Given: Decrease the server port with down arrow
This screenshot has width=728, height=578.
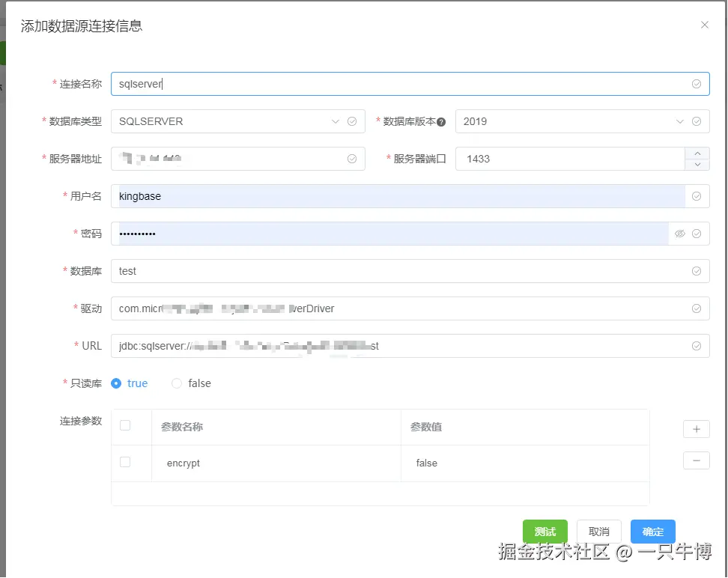Looking at the screenshot, I should 697,165.
